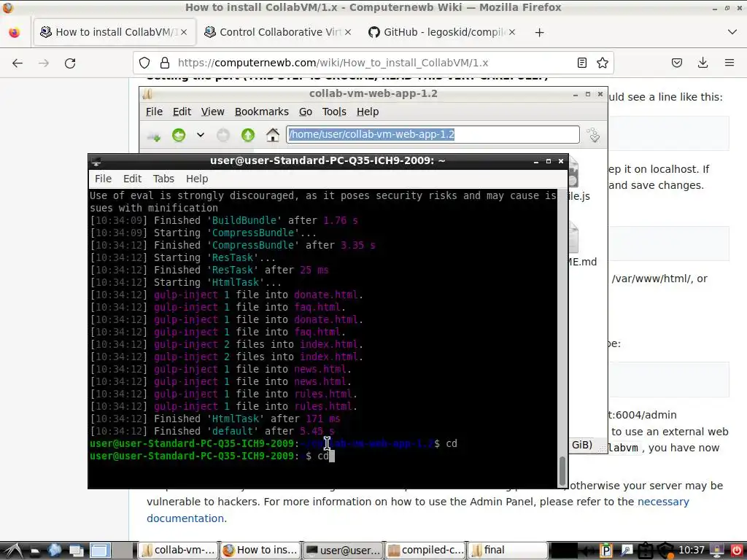Open the terminal Help menu
747x560 pixels.
click(197, 179)
